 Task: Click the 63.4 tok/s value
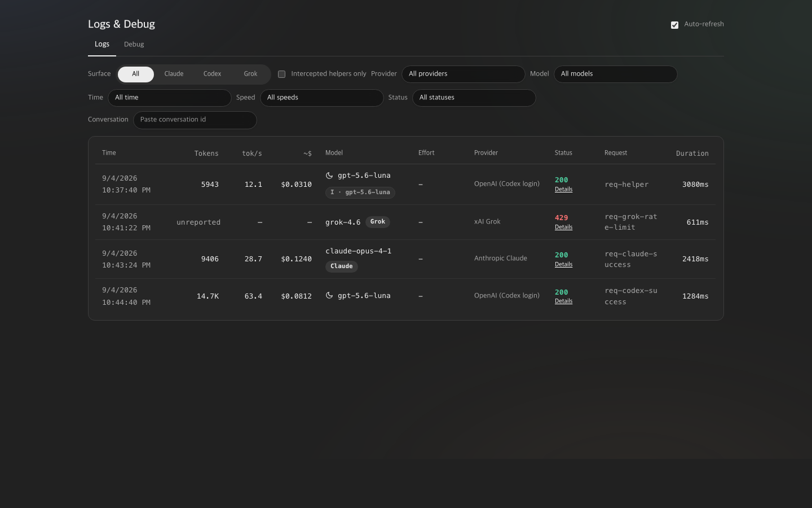253,296
